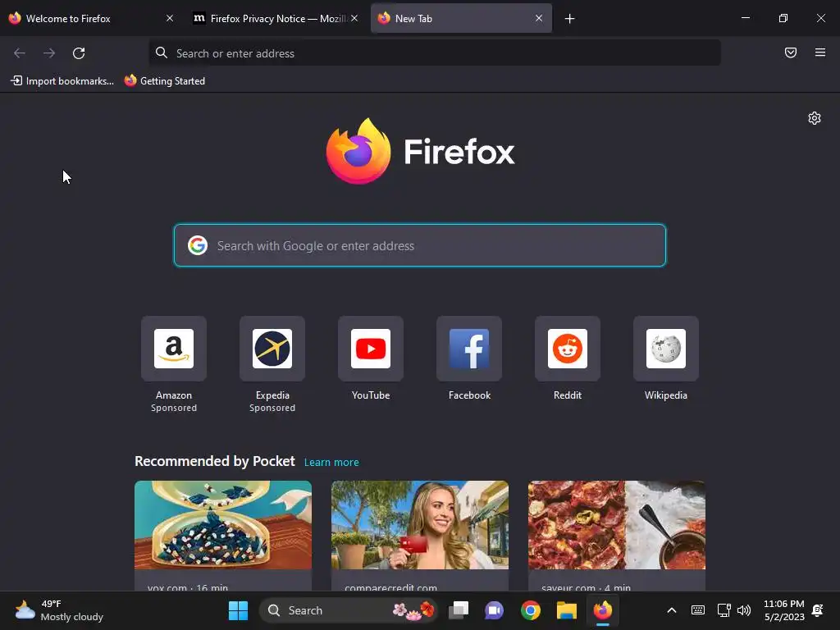Show hidden system tray icons
Viewport: 840px width, 630px height.
(x=671, y=610)
